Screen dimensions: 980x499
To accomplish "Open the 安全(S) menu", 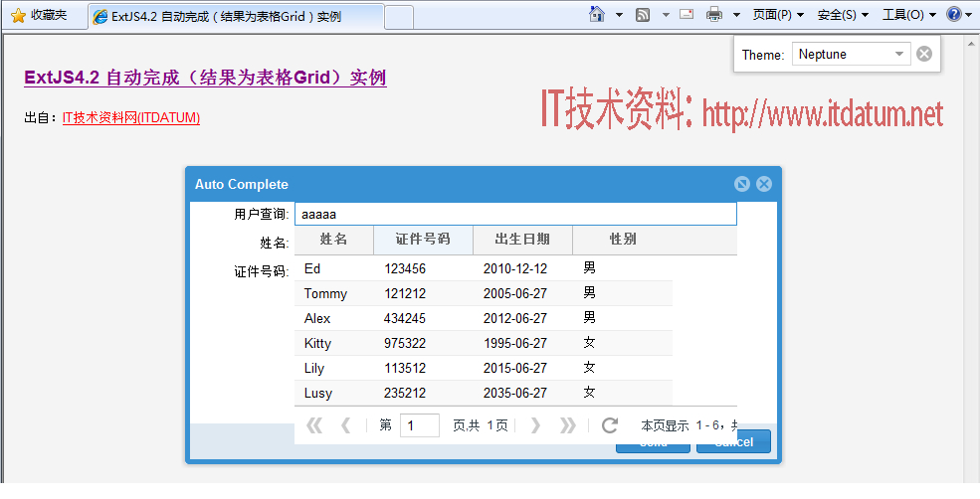I will pyautogui.click(x=843, y=15).
